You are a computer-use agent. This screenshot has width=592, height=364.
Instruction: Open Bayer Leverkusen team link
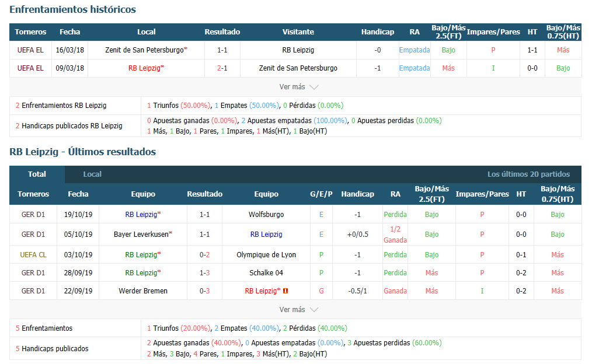coord(141,235)
